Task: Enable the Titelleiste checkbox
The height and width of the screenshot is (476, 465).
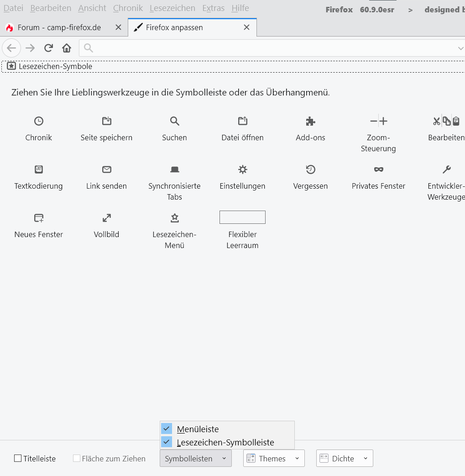Action: click(x=18, y=458)
